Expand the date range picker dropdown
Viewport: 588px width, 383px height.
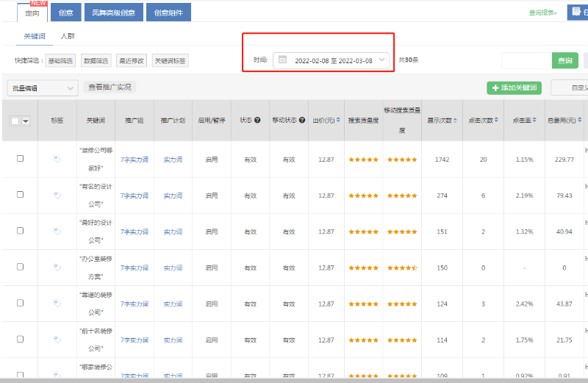[382, 60]
